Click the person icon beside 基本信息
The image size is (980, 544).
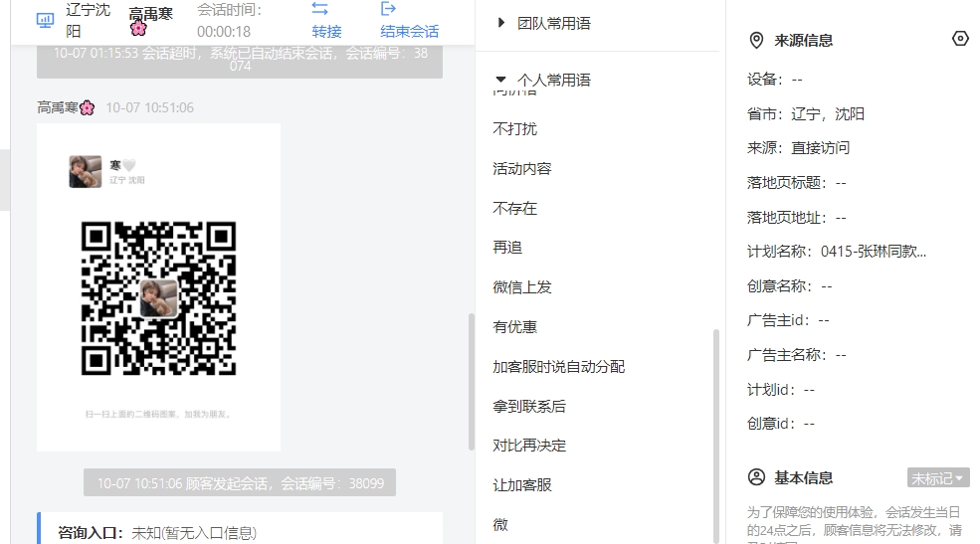756,477
